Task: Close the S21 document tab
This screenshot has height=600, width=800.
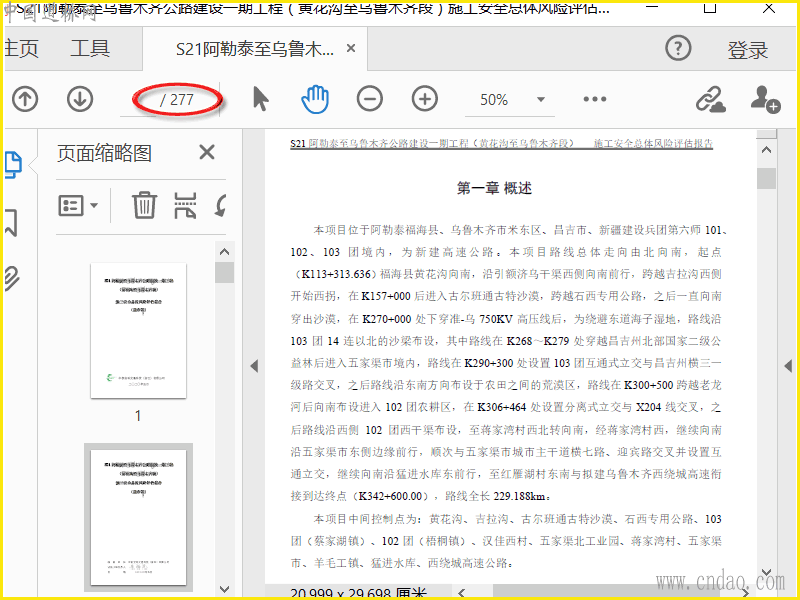Action: click(x=351, y=48)
